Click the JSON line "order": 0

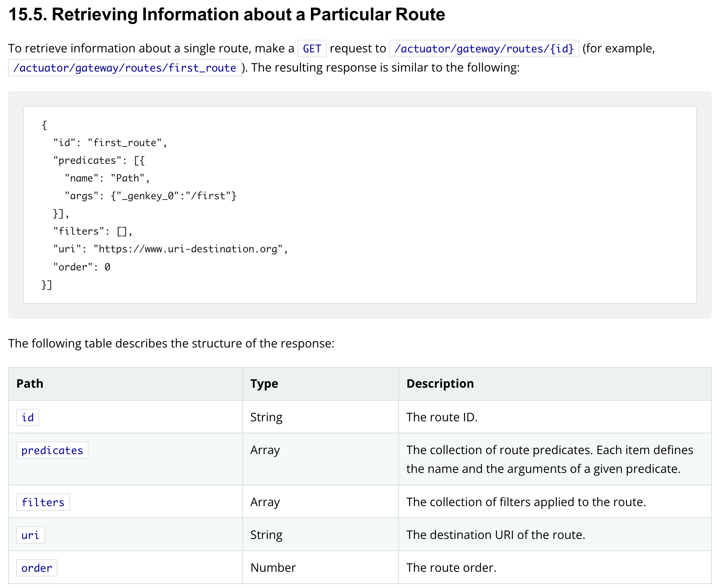click(82, 267)
